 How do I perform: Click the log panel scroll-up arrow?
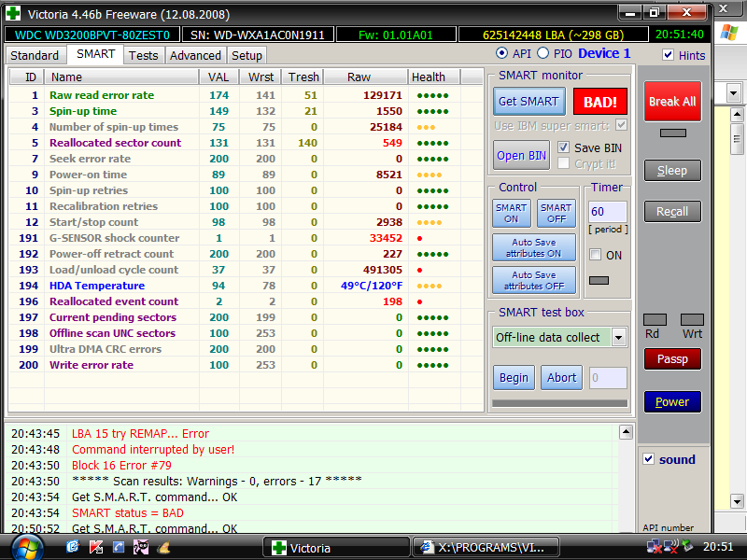click(x=626, y=432)
